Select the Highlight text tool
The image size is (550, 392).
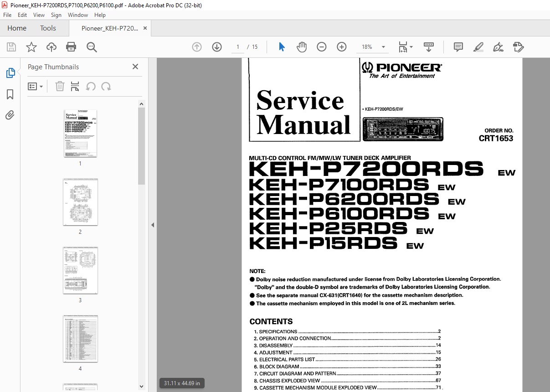pos(478,47)
